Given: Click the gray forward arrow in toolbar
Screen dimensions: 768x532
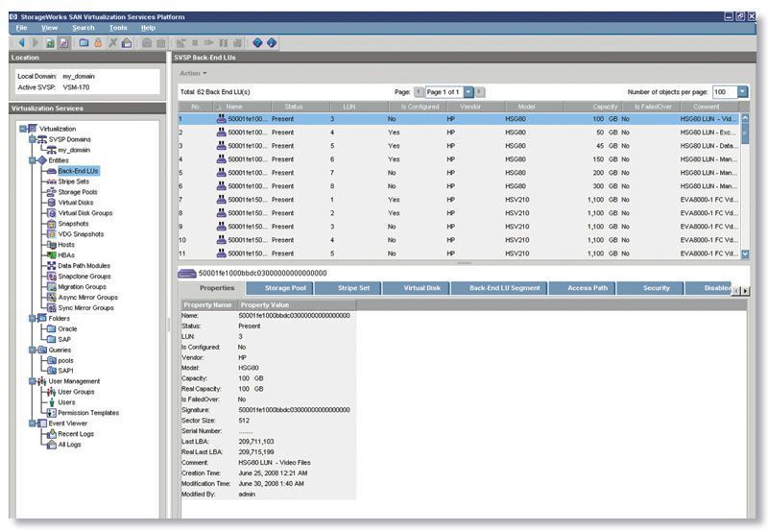Looking at the screenshot, I should (36, 43).
